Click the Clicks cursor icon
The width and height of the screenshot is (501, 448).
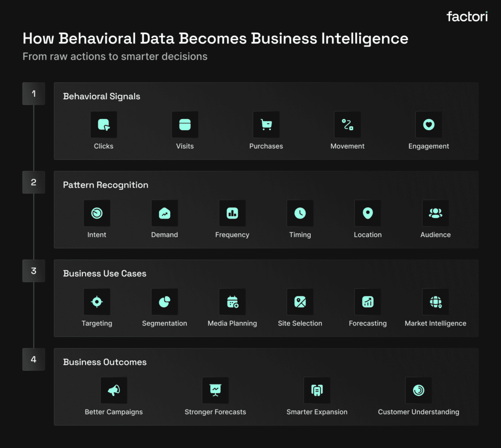coord(104,125)
